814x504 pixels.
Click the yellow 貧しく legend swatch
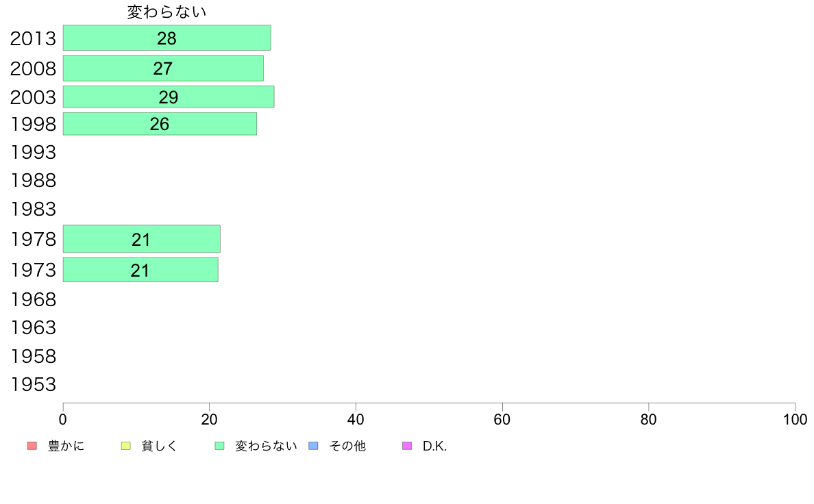pyautogui.click(x=125, y=446)
